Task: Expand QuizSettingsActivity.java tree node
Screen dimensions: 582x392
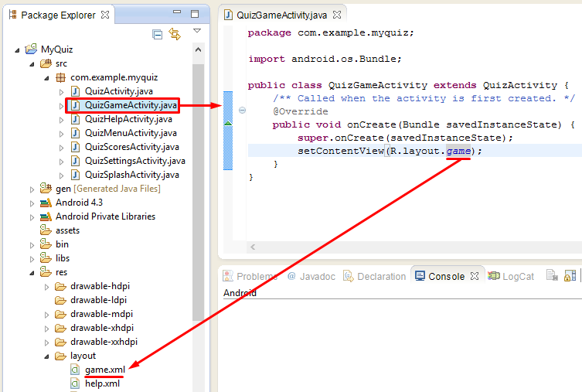Action: point(61,162)
